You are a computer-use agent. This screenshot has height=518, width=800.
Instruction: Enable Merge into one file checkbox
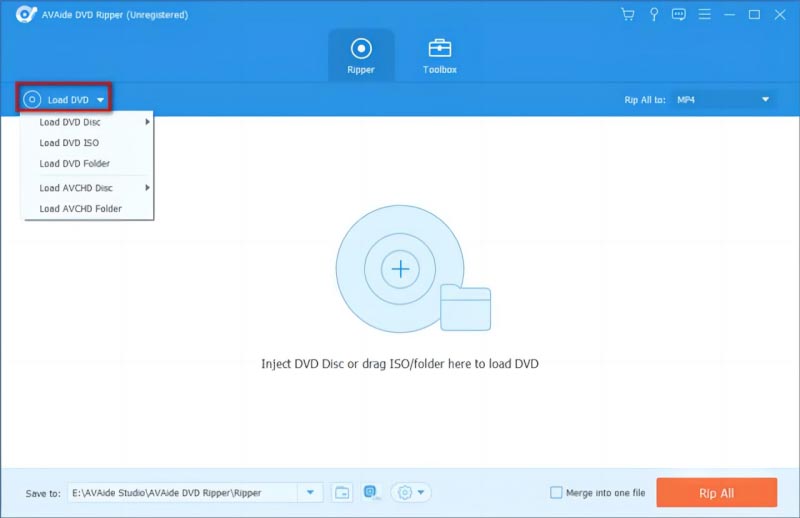556,493
